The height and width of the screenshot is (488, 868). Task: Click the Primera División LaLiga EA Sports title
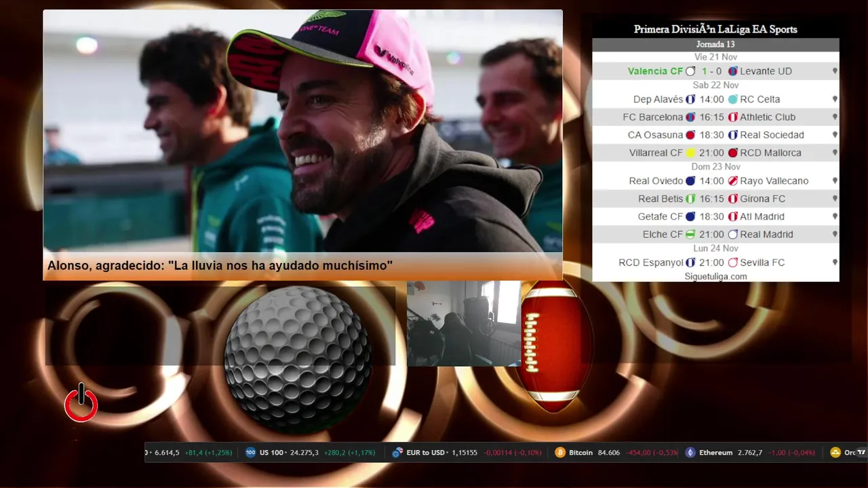tap(715, 29)
